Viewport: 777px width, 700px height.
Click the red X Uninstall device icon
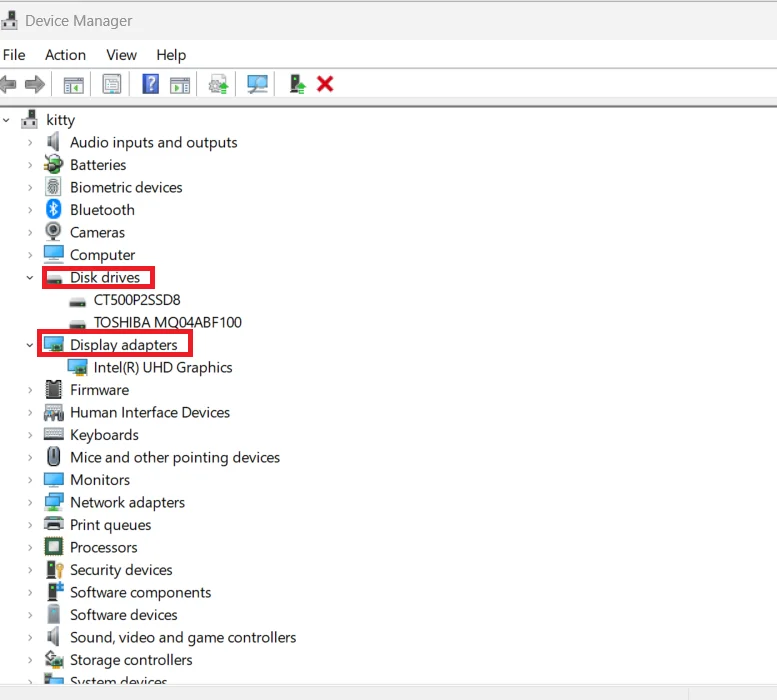click(325, 84)
